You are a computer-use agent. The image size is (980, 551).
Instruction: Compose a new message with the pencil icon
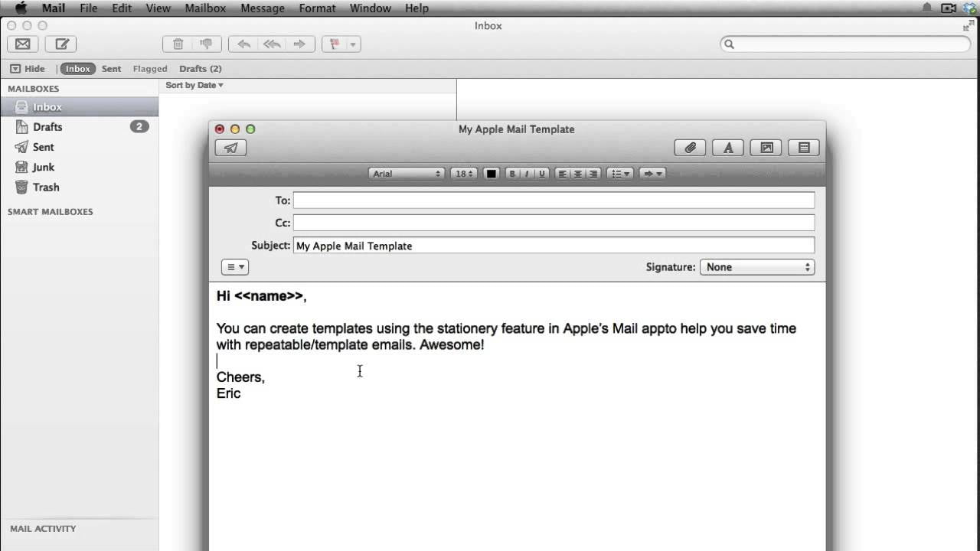coord(60,44)
